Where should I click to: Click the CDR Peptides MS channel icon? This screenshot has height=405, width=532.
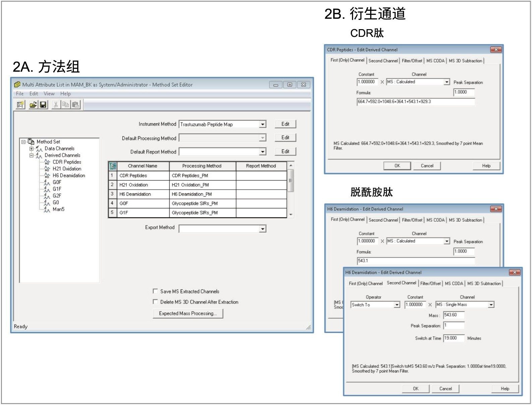tap(47, 162)
